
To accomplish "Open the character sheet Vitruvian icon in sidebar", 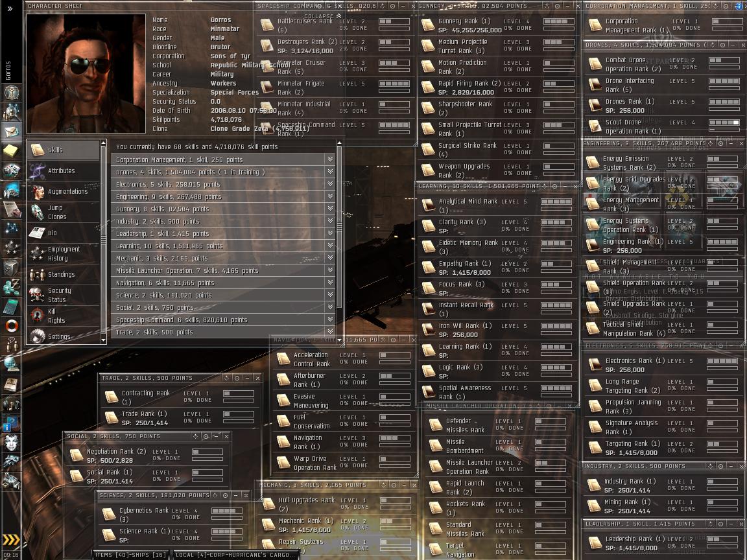I will pos(11,93).
